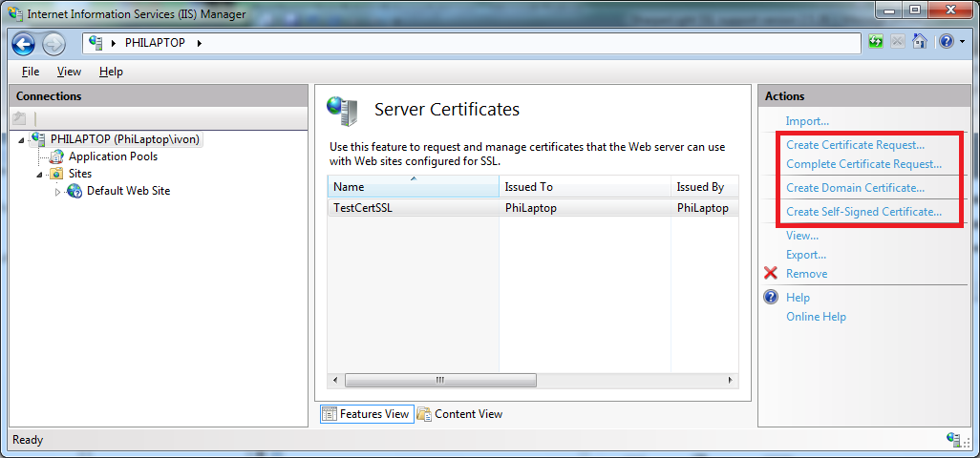
Task: Click the Export action link
Action: pos(806,255)
